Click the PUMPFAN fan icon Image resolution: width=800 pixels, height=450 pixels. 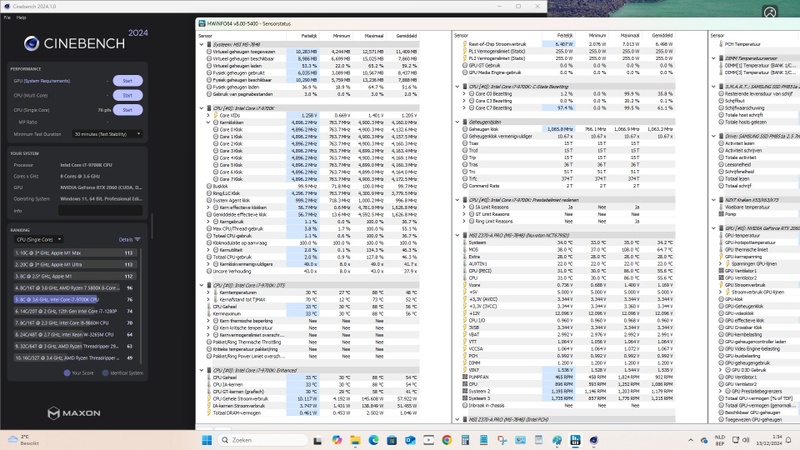pyautogui.click(x=465, y=377)
